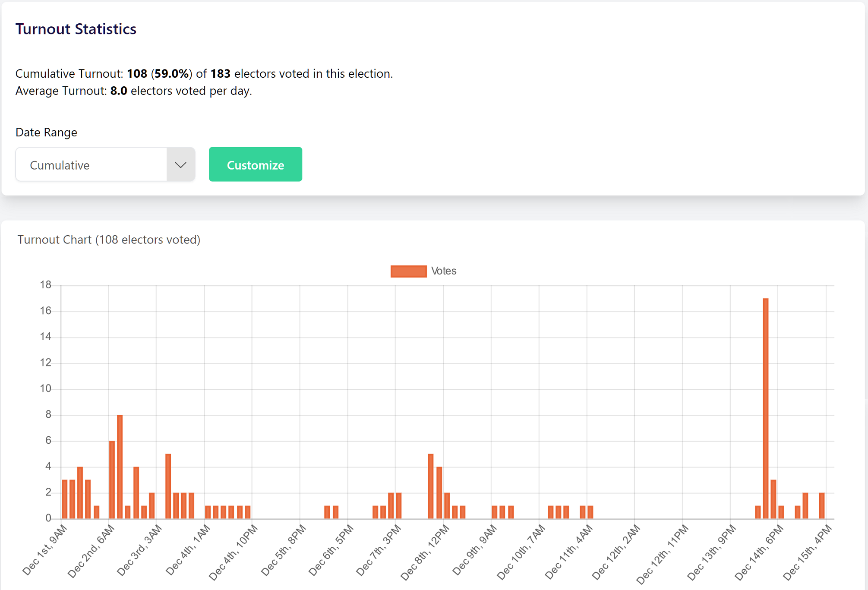The height and width of the screenshot is (590, 868).
Task: Click the dropdown chevron next to Cumulative
Action: click(x=181, y=164)
